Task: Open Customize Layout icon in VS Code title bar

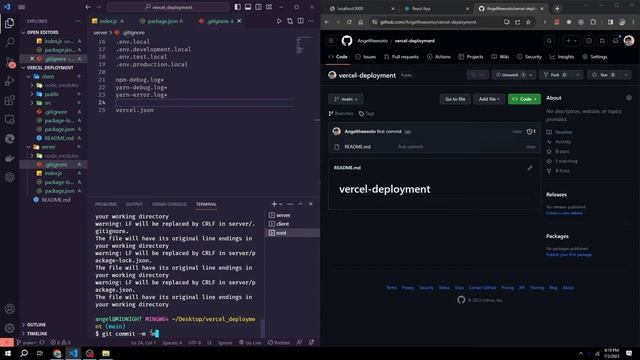Action: coord(269,7)
